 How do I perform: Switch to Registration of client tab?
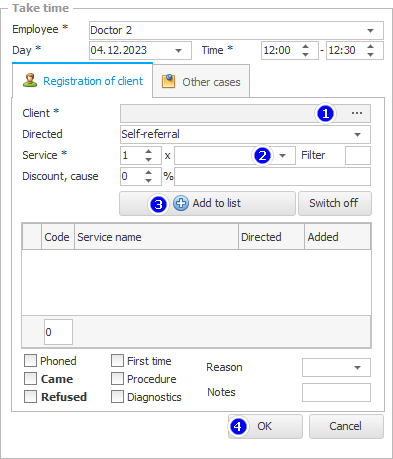[82, 81]
